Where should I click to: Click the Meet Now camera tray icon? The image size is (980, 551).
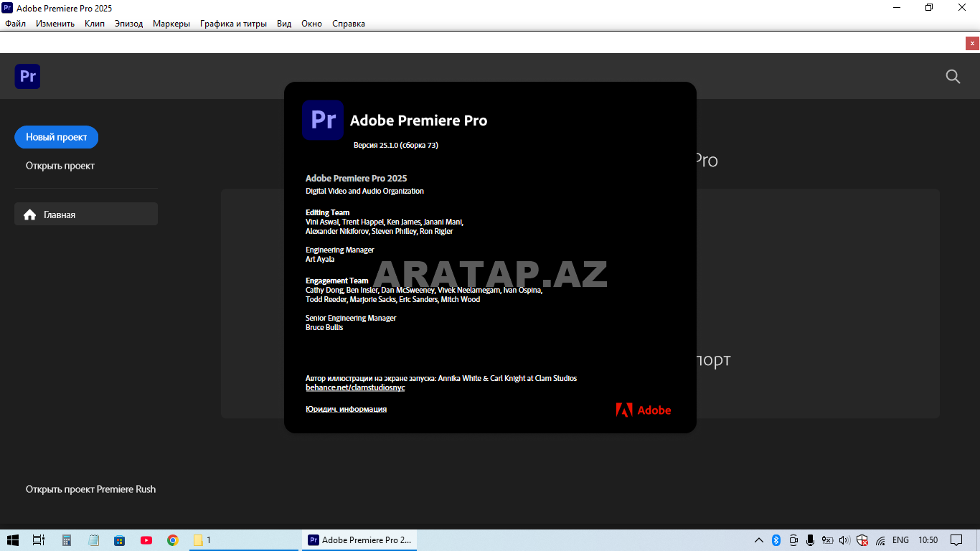[x=793, y=540]
